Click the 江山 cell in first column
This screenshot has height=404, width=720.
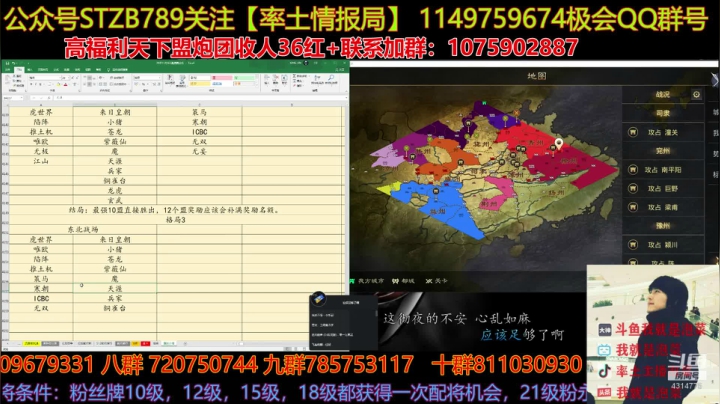pos(41,161)
